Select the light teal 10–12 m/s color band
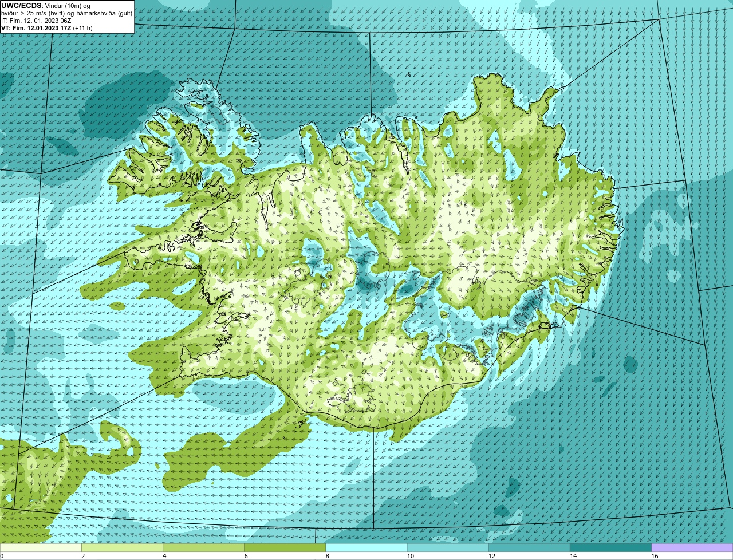 click(x=448, y=547)
